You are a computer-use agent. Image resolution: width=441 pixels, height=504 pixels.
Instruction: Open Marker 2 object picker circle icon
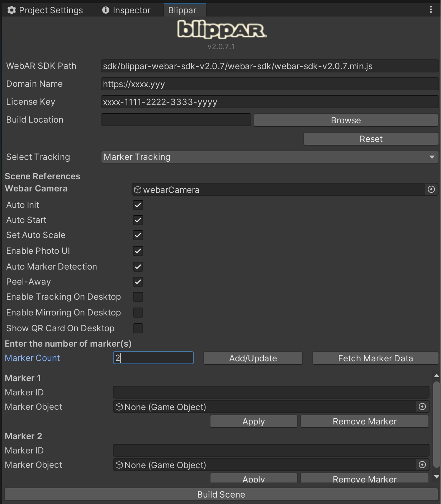(x=422, y=465)
